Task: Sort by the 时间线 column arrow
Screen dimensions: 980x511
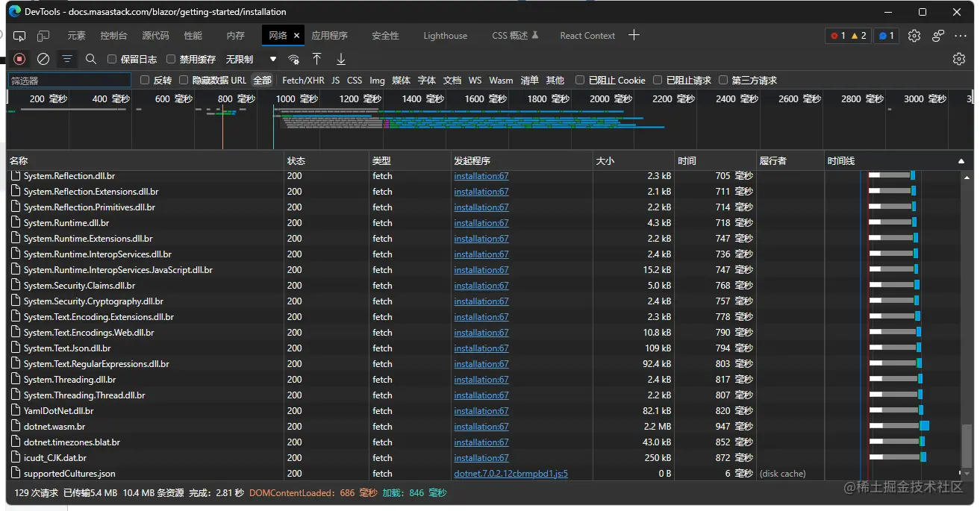Action: [x=961, y=161]
